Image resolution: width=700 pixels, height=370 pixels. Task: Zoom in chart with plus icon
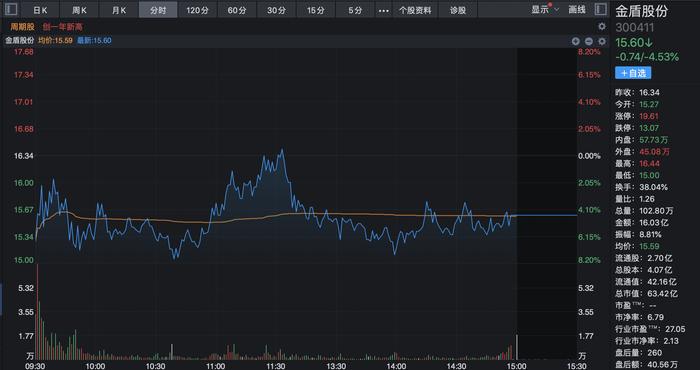[576, 41]
